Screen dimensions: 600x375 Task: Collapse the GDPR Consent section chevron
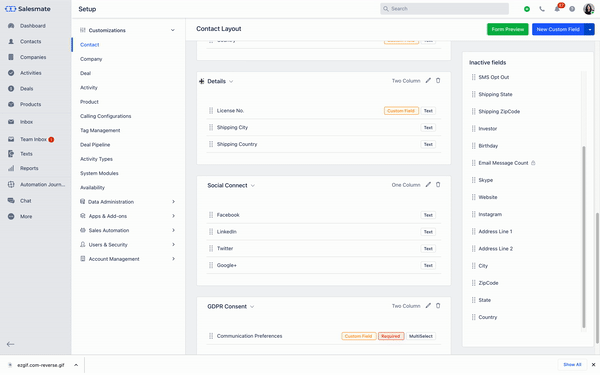tap(252, 307)
